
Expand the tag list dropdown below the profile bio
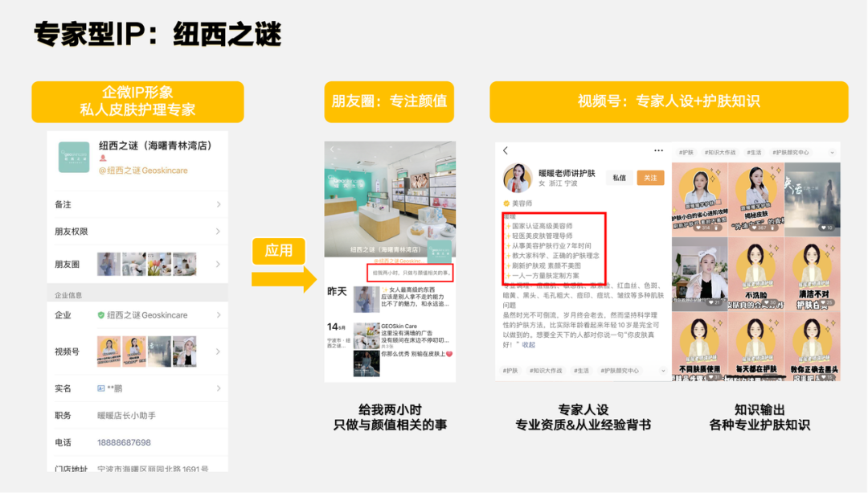coord(662,371)
